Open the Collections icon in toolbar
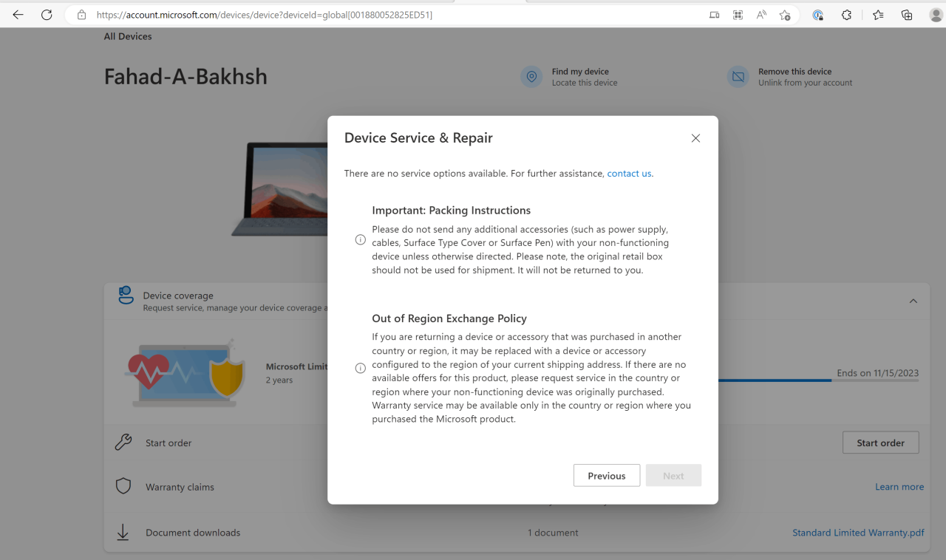946x560 pixels. 907,15
